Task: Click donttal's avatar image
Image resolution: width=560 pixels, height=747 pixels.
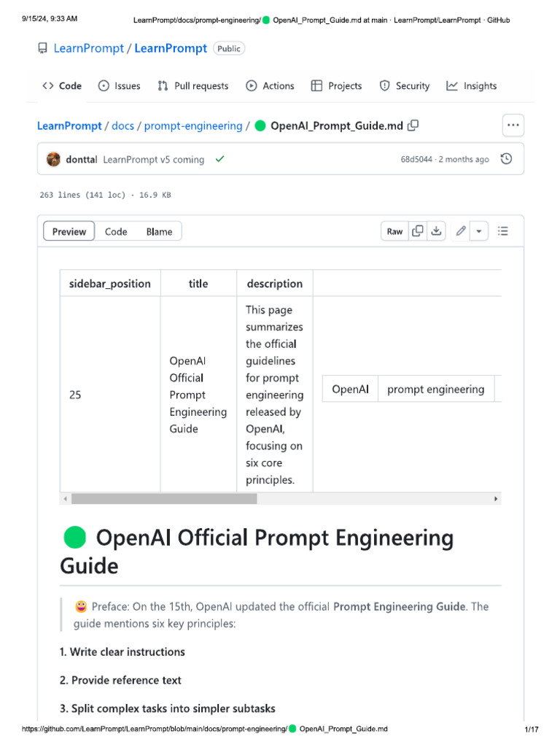Action: (53, 159)
